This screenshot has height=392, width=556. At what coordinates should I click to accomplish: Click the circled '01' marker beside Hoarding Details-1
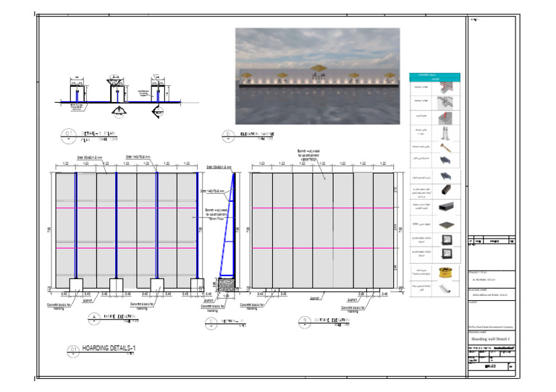point(73,351)
